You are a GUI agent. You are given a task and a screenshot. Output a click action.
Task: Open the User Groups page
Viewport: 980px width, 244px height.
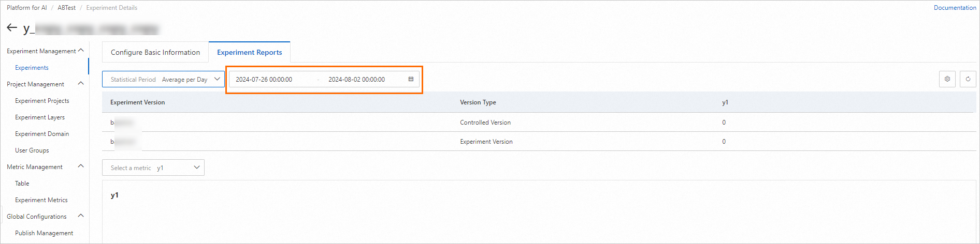[32, 150]
